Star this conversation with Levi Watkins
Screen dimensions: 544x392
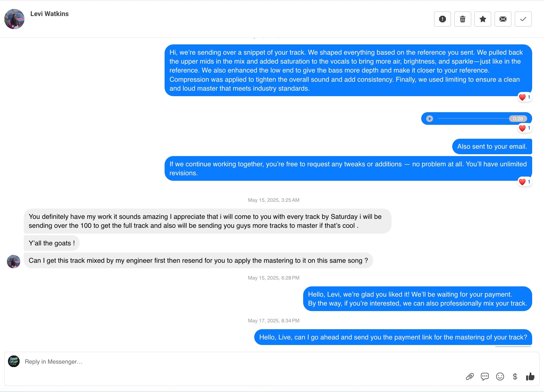point(482,19)
